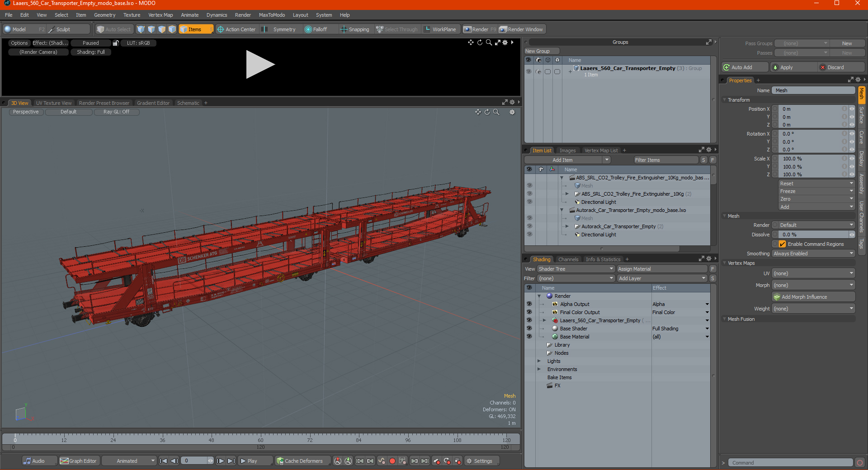Click Command input field
This screenshot has width=868, height=470.
pyautogui.click(x=790, y=463)
